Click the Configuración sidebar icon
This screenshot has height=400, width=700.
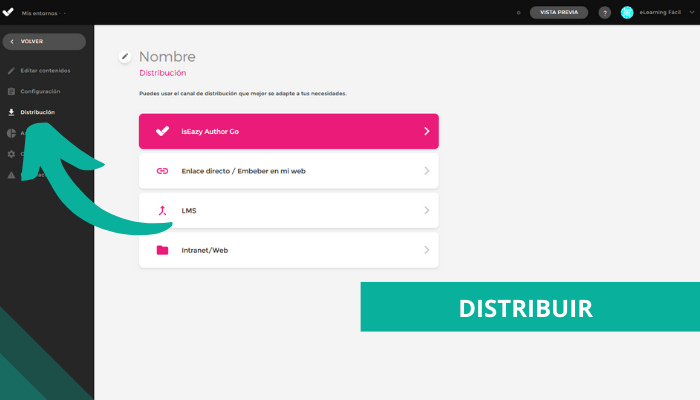tap(11, 92)
